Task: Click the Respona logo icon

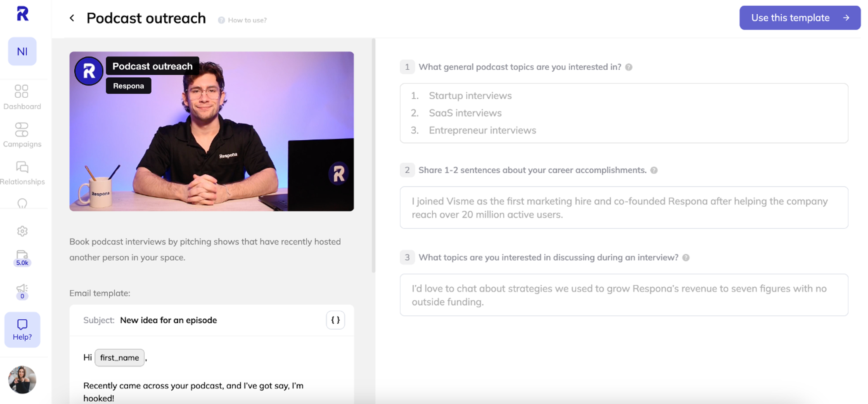Action: click(x=23, y=14)
